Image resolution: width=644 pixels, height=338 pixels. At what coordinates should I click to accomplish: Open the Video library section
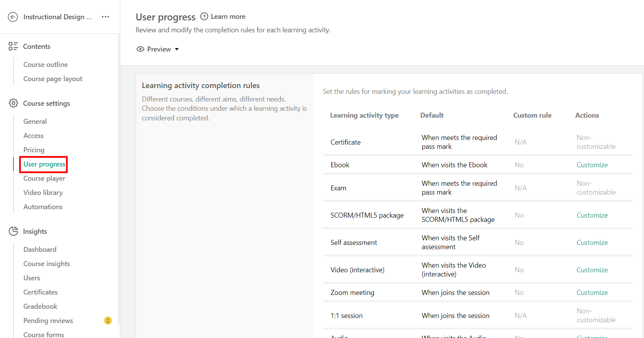43,193
